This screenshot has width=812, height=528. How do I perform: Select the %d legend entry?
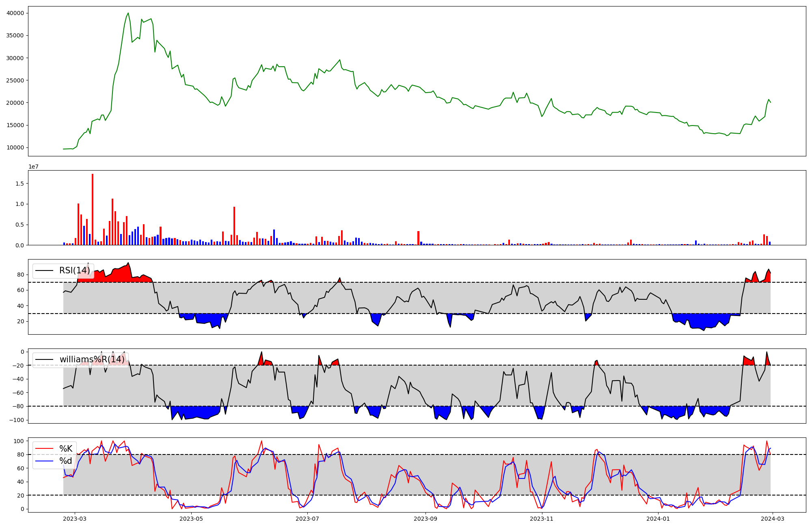pos(54,461)
